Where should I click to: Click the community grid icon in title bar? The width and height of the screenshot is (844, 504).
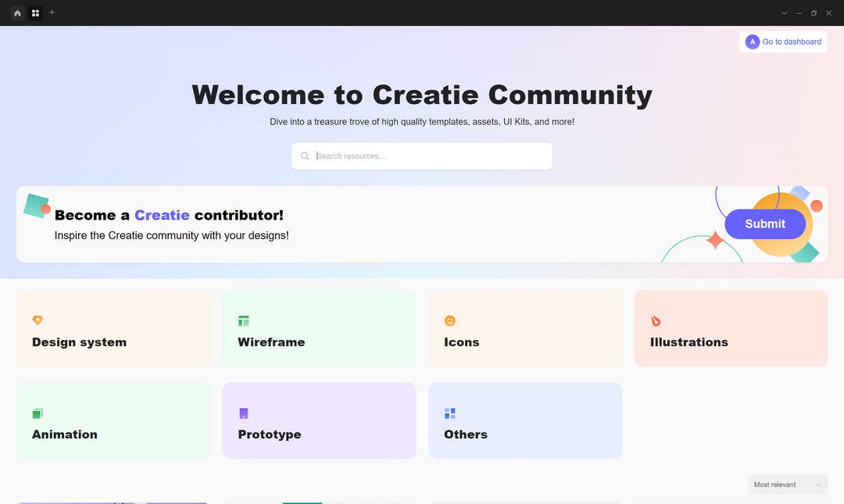click(35, 13)
